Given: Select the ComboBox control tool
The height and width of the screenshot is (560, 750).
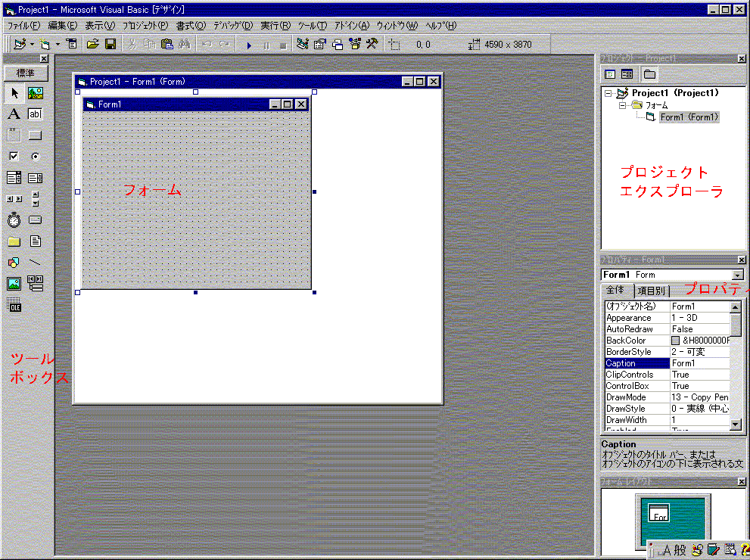Looking at the screenshot, I should [x=14, y=178].
